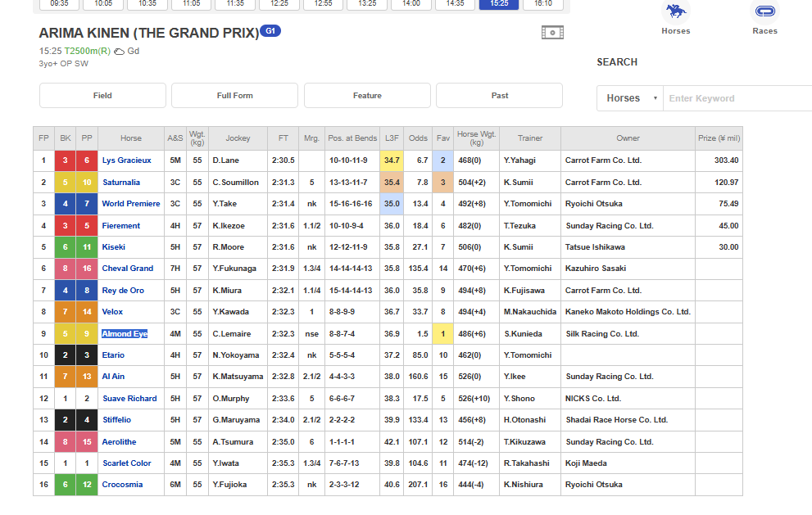Click the Fav cell showing 1
This screenshot has width=812, height=515.
442,334
